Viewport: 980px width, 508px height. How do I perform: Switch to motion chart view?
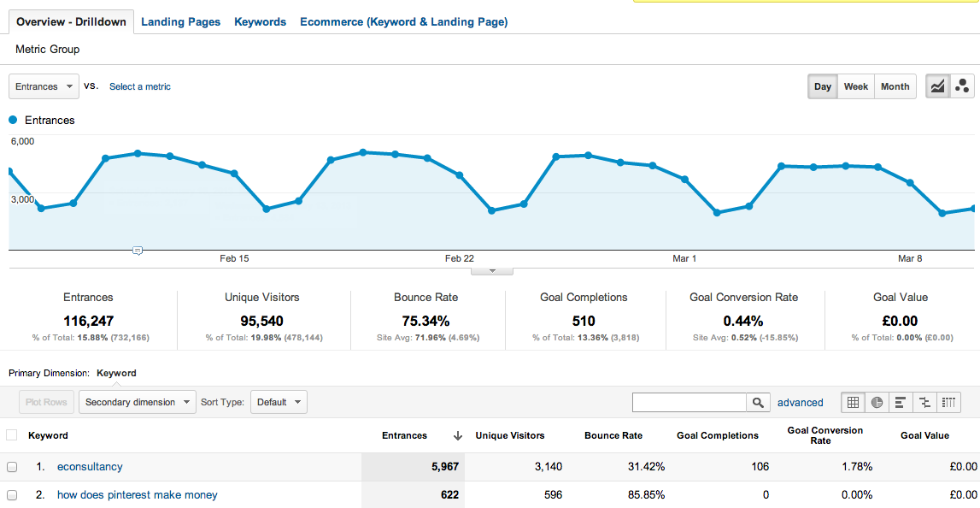pos(962,86)
